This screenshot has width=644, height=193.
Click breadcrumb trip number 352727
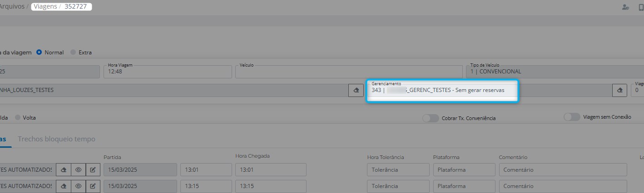[76, 7]
